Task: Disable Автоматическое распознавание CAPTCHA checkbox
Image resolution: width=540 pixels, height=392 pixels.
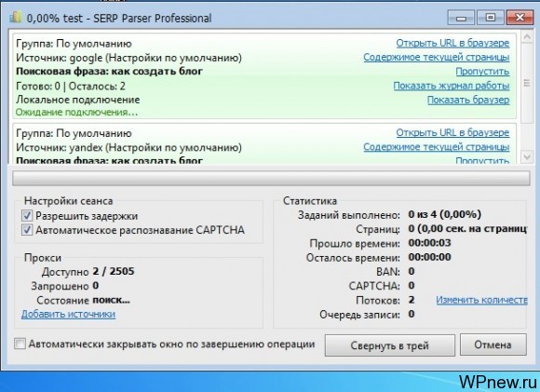Action: click(27, 230)
